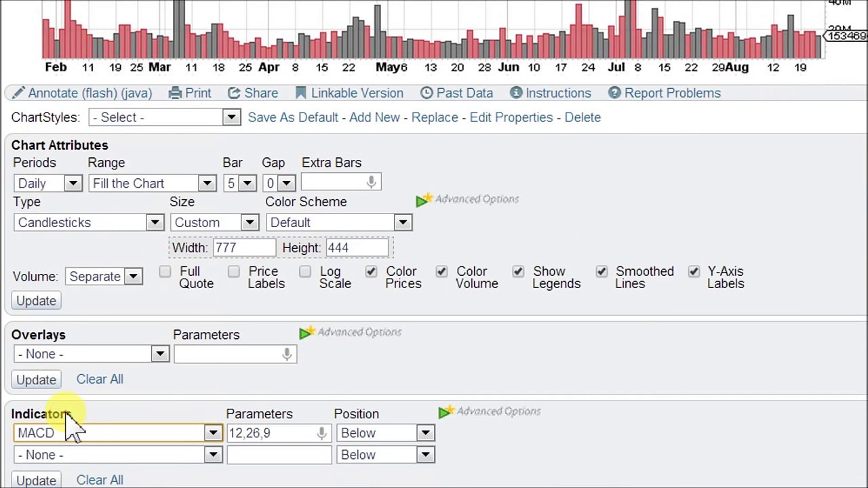Uncheck the Color Prices checkbox

[371, 272]
